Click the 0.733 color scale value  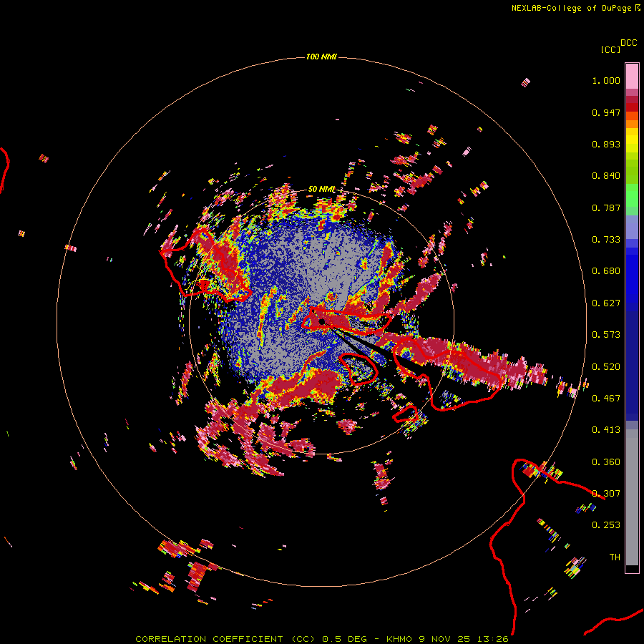tap(606, 240)
